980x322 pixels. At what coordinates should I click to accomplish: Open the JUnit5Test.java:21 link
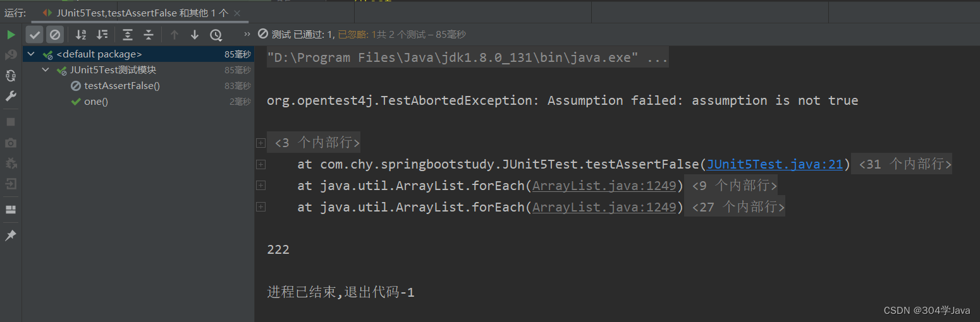775,164
